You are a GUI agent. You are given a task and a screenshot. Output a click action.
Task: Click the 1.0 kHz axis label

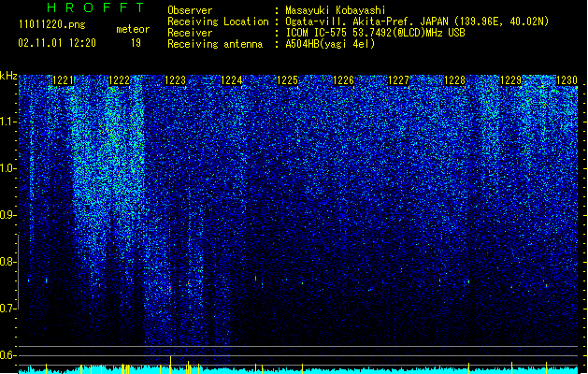pos(7,168)
